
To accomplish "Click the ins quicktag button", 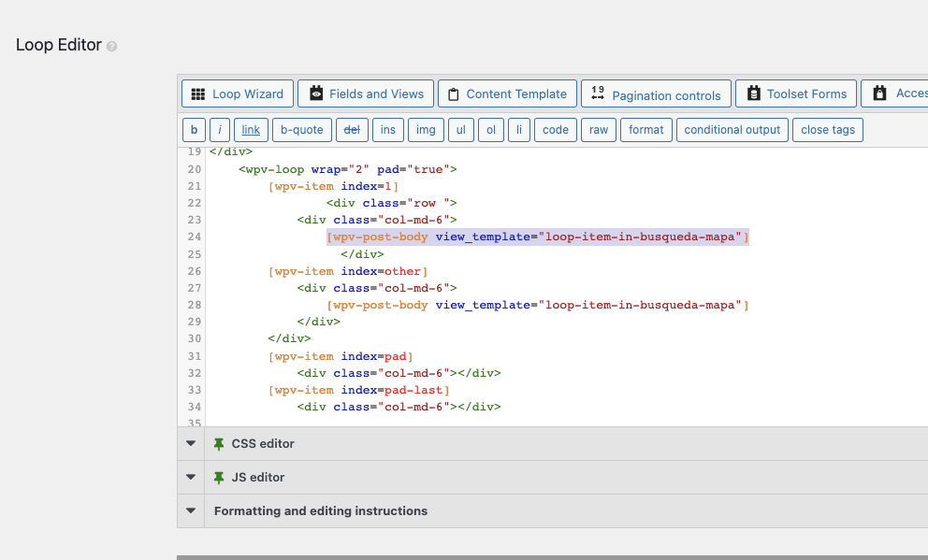I will click(388, 130).
